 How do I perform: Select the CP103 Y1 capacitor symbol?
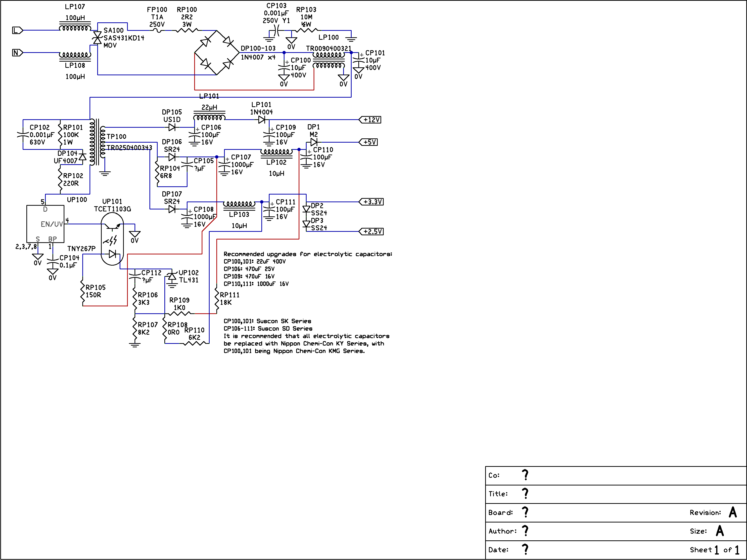[x=277, y=30]
